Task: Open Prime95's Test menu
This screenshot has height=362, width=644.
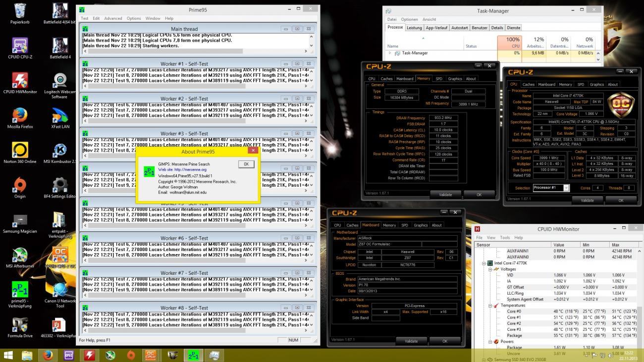Action: click(x=85, y=18)
